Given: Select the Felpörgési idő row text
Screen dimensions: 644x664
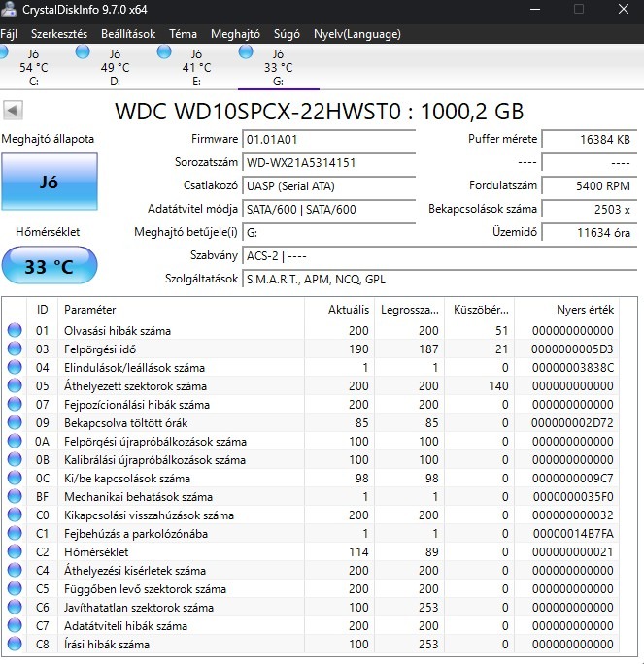Looking at the screenshot, I should (100, 349).
